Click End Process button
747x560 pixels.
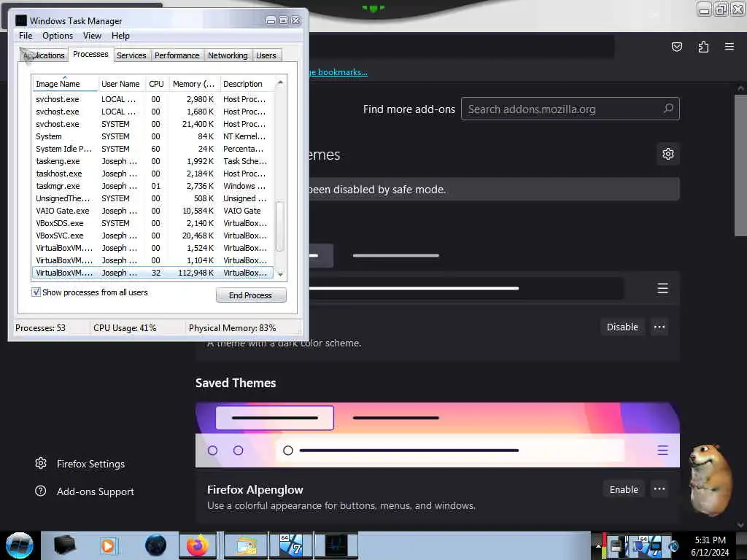click(x=251, y=295)
